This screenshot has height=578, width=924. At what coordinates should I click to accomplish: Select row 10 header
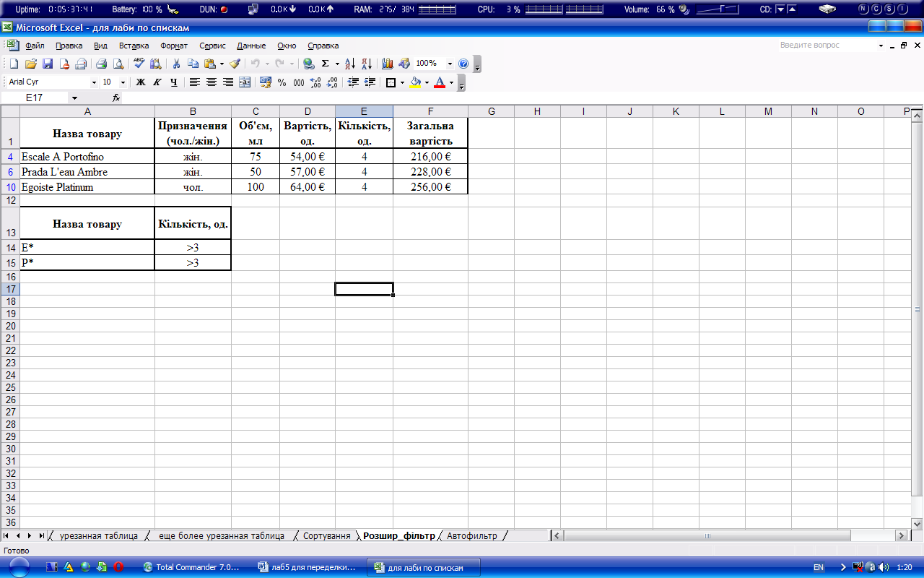point(10,187)
